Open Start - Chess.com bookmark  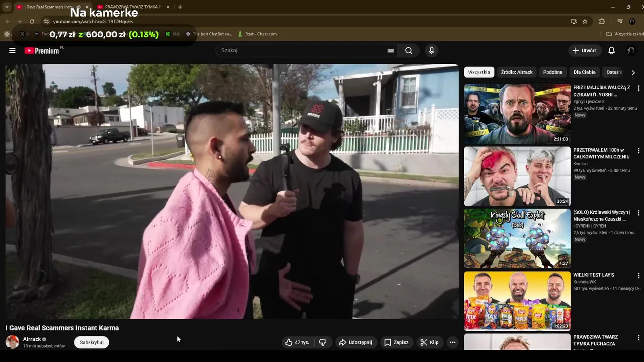click(257, 34)
